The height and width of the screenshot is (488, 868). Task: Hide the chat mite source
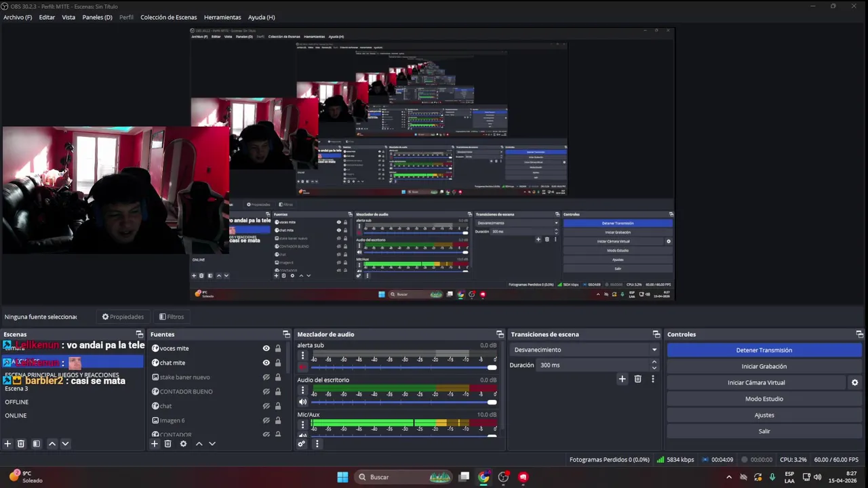click(266, 363)
